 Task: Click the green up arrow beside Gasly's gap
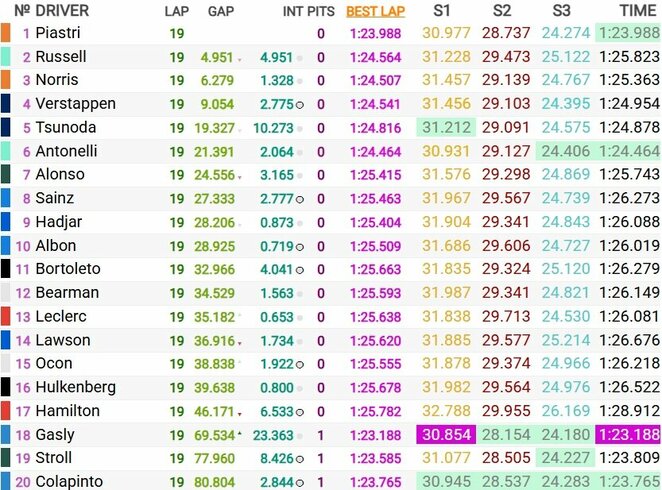(x=240, y=433)
